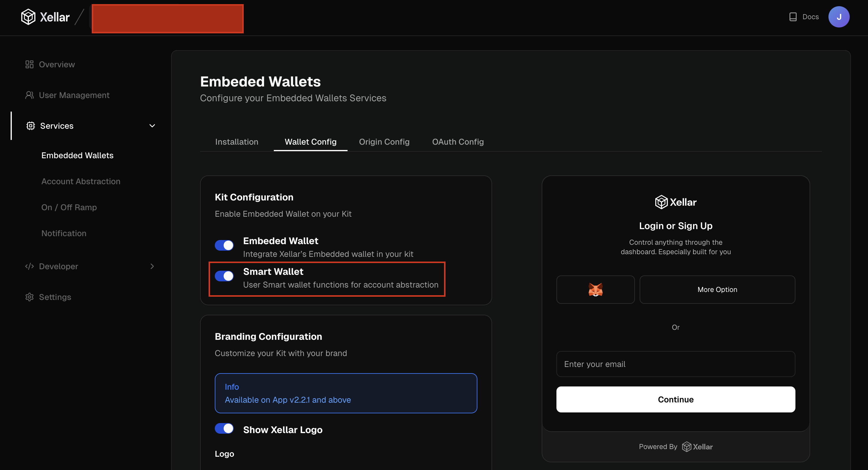Open the Origin Config tab

pos(384,142)
